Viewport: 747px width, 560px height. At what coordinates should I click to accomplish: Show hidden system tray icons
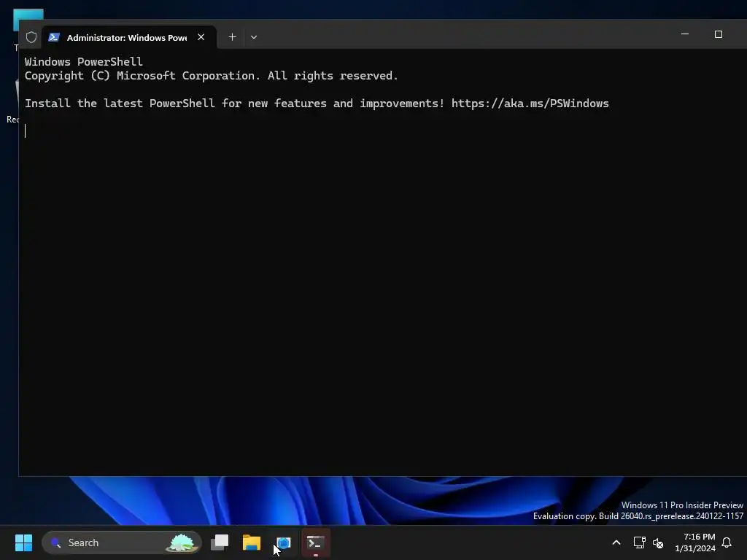tap(616, 542)
